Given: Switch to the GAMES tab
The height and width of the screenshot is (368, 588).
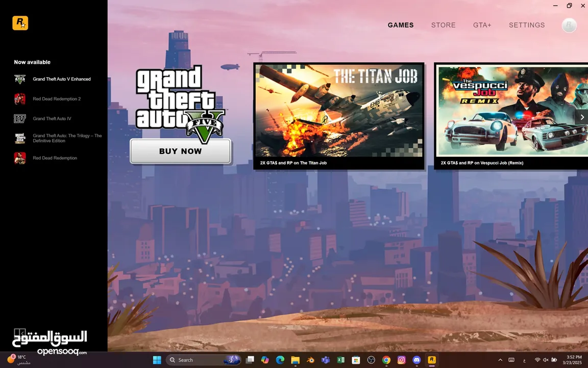Looking at the screenshot, I should (401, 25).
